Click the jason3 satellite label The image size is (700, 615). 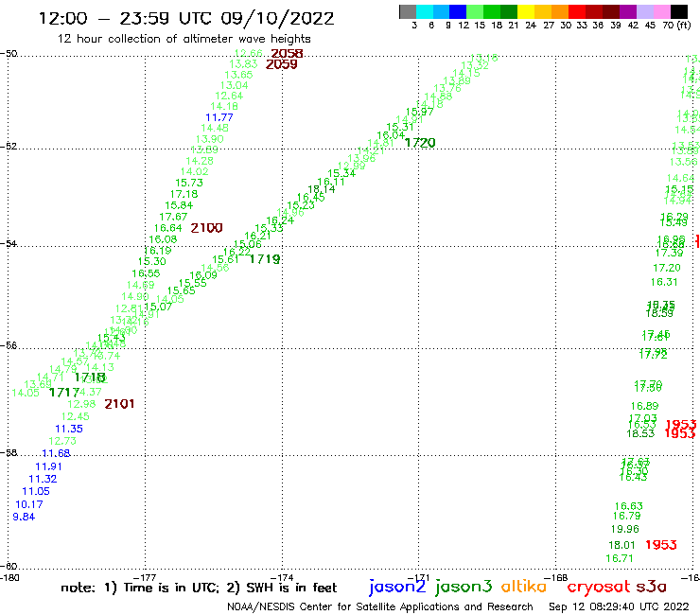click(464, 587)
